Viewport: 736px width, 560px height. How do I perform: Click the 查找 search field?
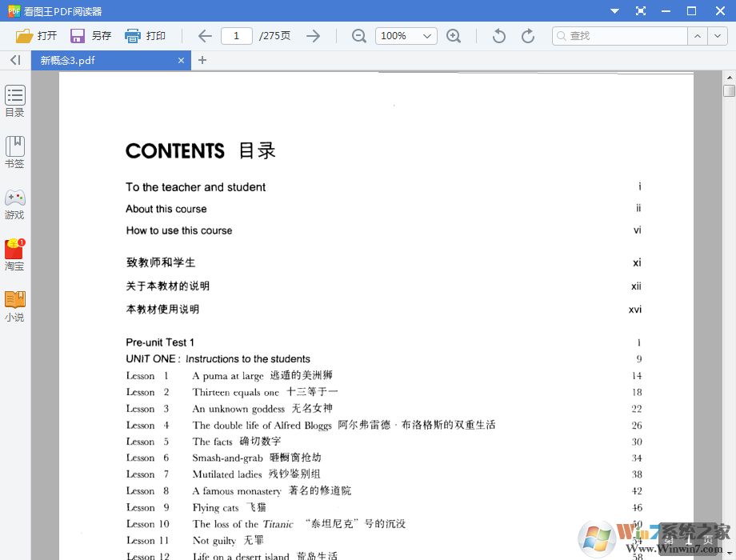pyautogui.click(x=620, y=36)
